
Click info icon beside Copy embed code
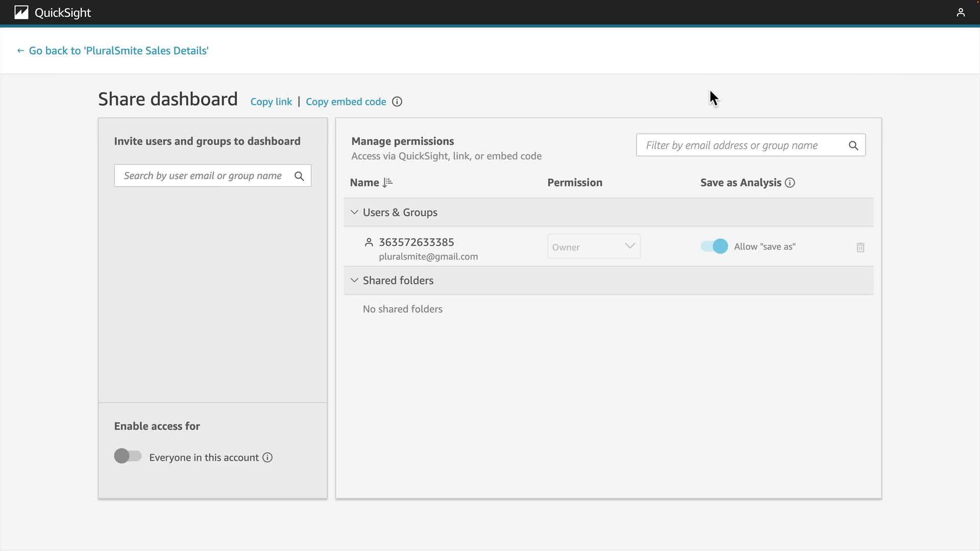397,102
